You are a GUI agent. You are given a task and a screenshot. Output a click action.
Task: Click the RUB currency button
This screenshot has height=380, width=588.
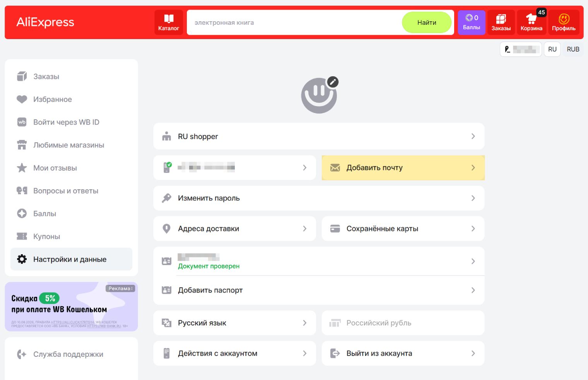pos(573,49)
